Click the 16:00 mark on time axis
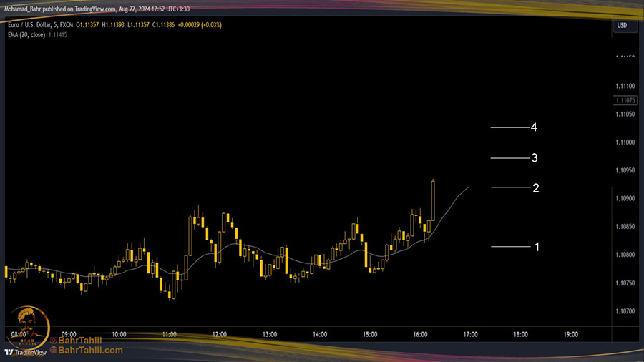 pos(420,334)
